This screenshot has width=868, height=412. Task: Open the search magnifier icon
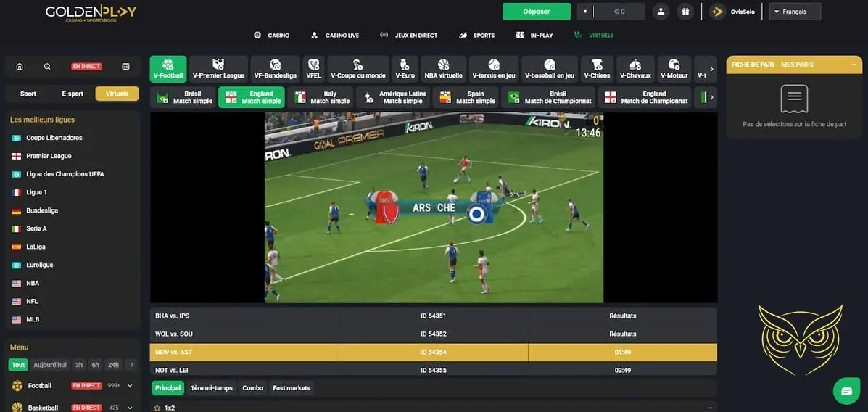[x=47, y=67]
